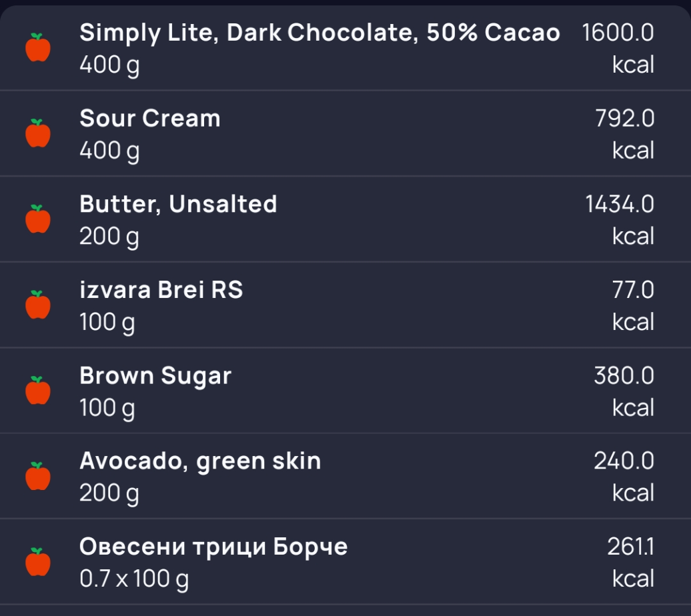The image size is (691, 616).
Task: Tap the 200 g serving under Avocado
Action: [x=109, y=493]
